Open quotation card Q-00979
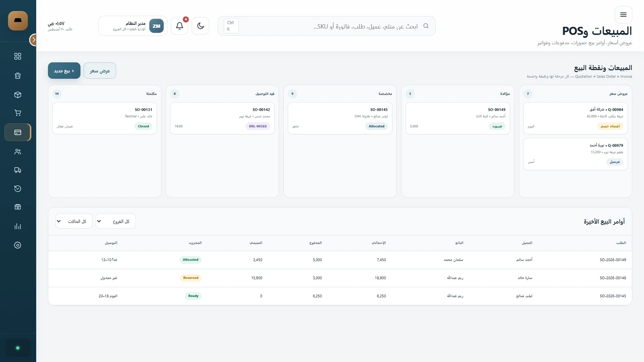Image resolution: width=644 pixels, height=362 pixels. [x=576, y=154]
